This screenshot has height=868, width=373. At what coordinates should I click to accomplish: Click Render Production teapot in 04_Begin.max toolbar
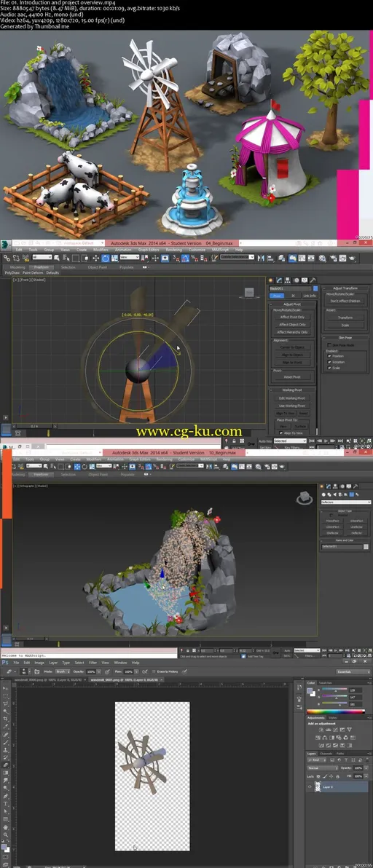pos(353,257)
